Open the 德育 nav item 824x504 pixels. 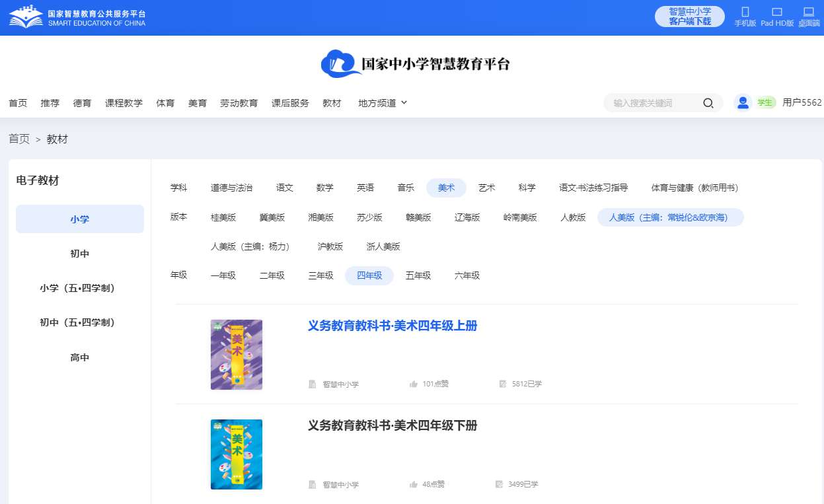tap(82, 103)
